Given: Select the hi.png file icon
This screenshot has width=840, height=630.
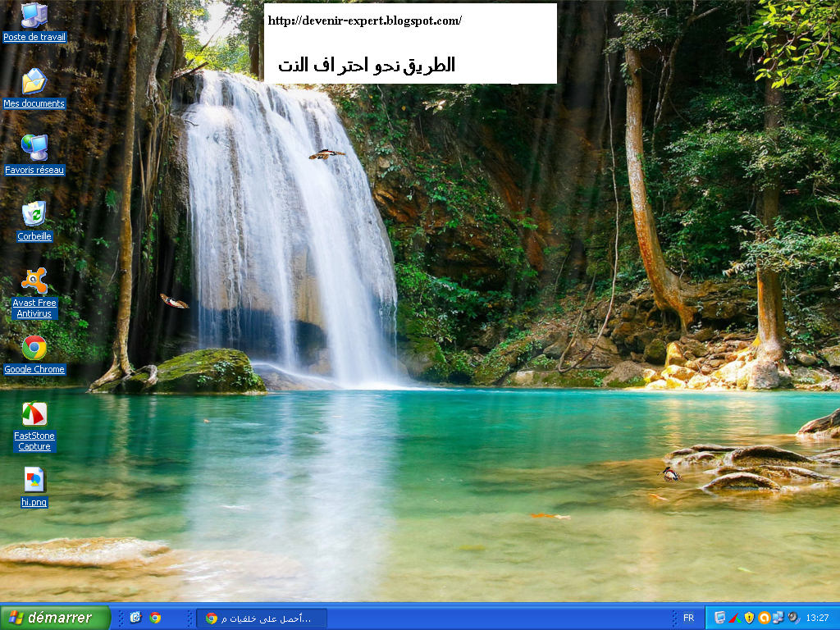Looking at the screenshot, I should (x=34, y=486).
